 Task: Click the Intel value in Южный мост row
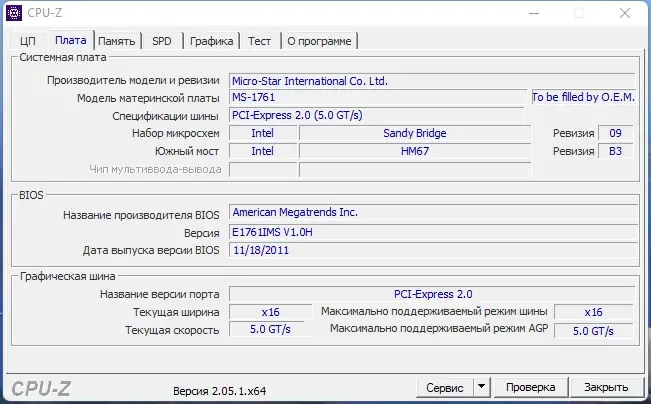click(x=263, y=151)
